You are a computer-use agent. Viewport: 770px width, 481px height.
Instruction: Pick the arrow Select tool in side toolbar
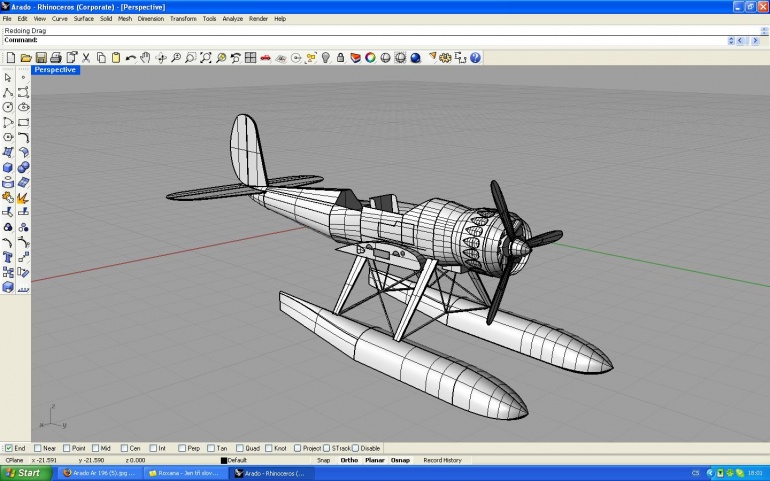(8, 77)
